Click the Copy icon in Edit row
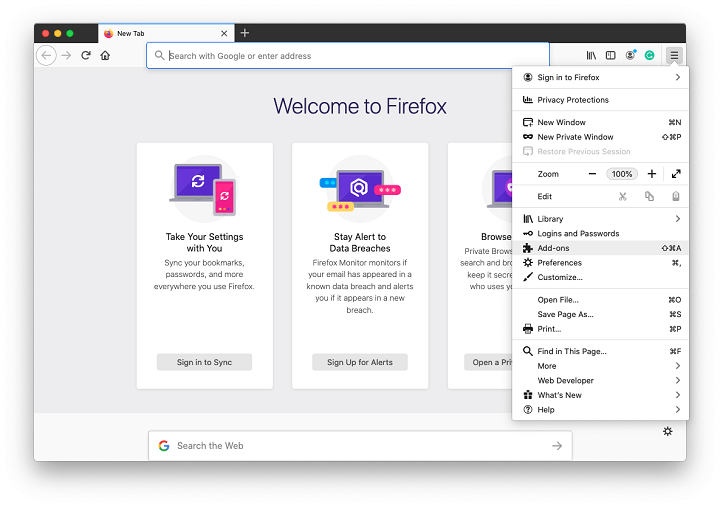The height and width of the screenshot is (506, 720). click(649, 197)
